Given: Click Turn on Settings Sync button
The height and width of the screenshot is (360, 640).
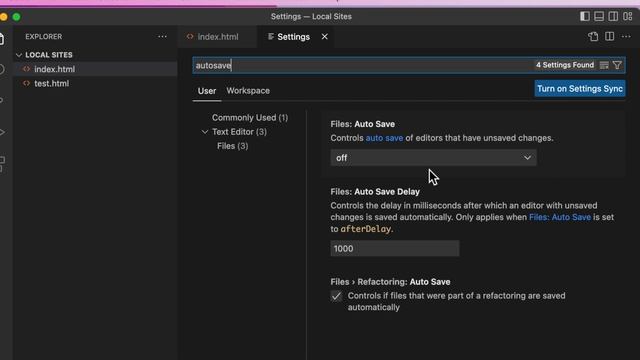Looking at the screenshot, I should coord(580,89).
